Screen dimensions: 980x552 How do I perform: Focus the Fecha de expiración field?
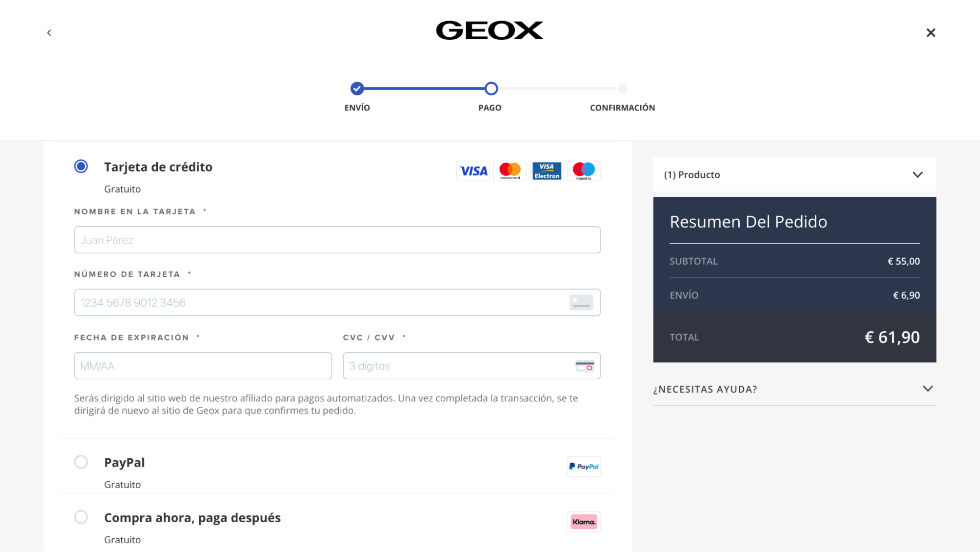[x=203, y=366]
